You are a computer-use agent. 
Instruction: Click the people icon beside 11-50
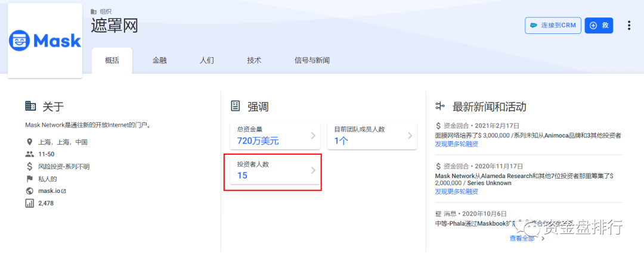[29, 154]
